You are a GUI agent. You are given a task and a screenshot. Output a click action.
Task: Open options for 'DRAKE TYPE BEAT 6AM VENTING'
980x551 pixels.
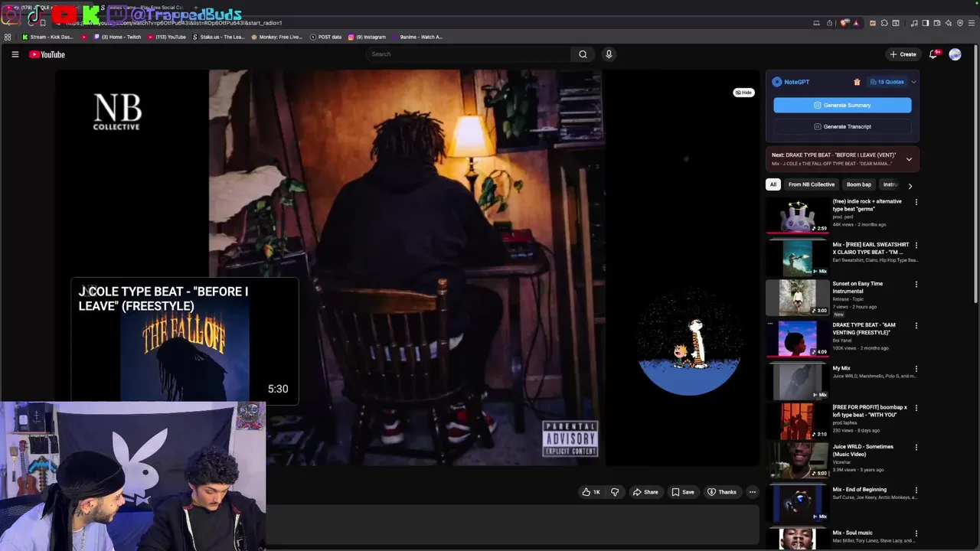click(916, 326)
